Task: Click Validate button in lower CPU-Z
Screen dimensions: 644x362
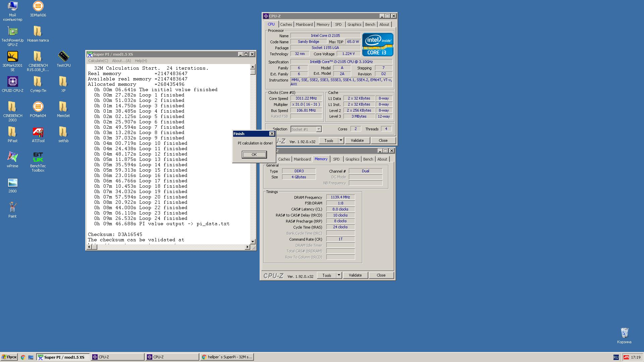Action: point(355,275)
